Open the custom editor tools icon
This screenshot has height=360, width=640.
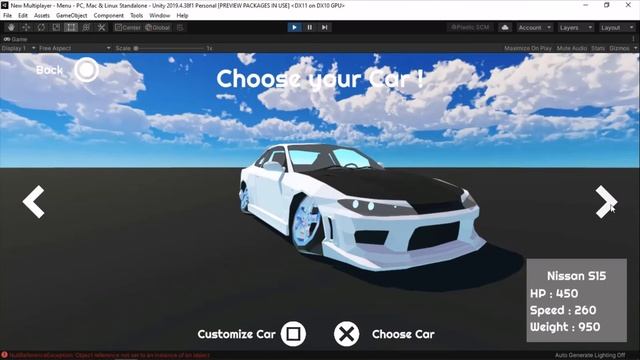101,27
